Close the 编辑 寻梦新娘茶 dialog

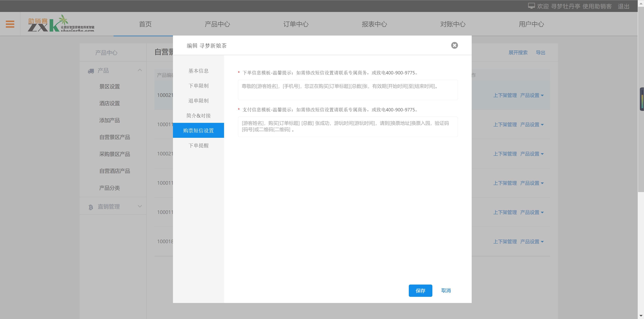pos(454,45)
